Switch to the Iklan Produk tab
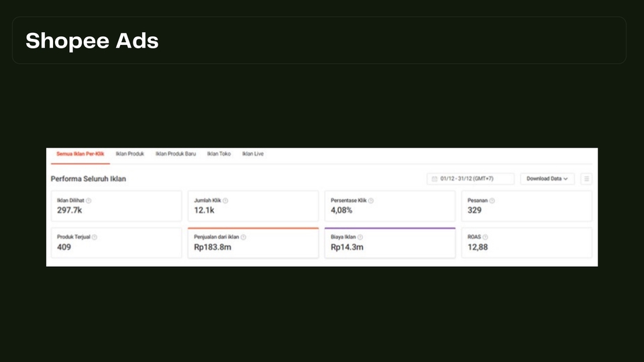The width and height of the screenshot is (644, 362). click(x=129, y=154)
